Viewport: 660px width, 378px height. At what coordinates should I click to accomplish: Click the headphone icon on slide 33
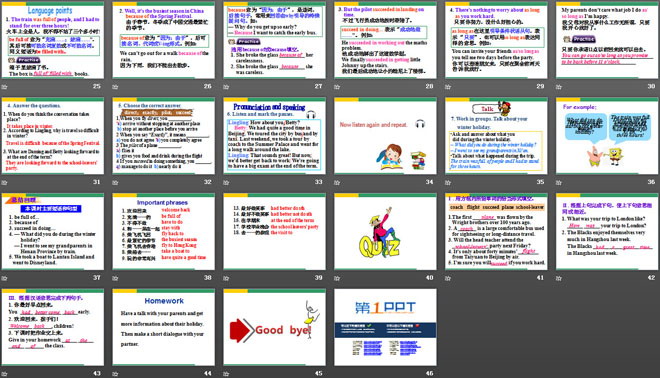coord(311,114)
